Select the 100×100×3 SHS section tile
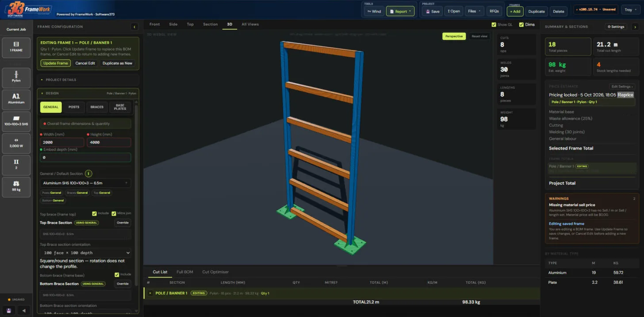The height and width of the screenshot is (317, 644). [x=16, y=121]
